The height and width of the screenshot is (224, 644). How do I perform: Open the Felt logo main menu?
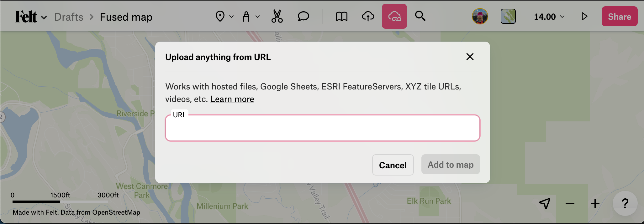(31, 17)
